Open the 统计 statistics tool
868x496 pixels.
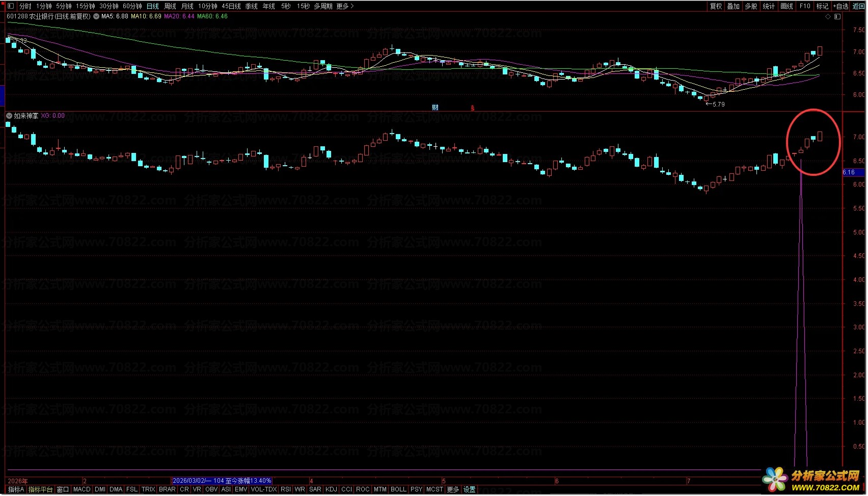769,6
